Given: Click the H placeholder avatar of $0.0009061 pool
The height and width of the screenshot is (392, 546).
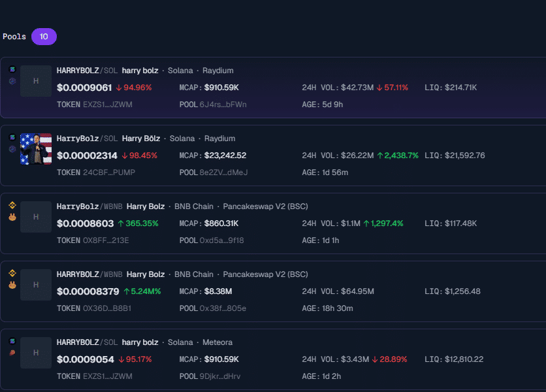Looking at the screenshot, I should [36, 81].
